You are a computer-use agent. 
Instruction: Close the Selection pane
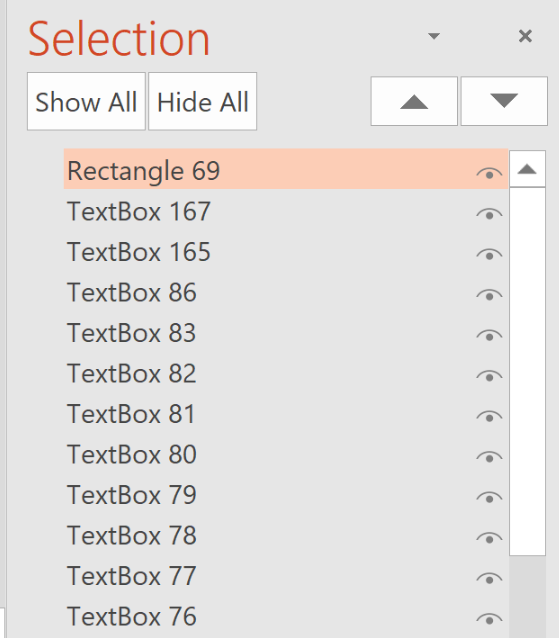click(525, 36)
